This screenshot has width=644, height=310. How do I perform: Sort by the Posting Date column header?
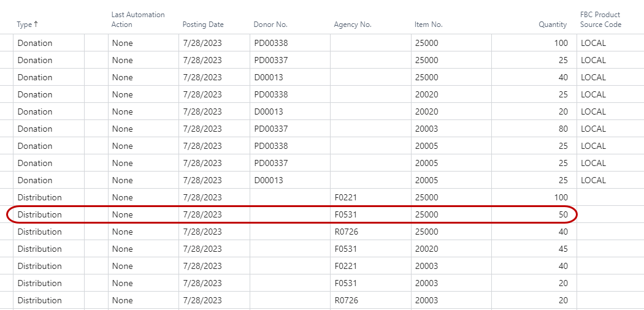(x=203, y=25)
